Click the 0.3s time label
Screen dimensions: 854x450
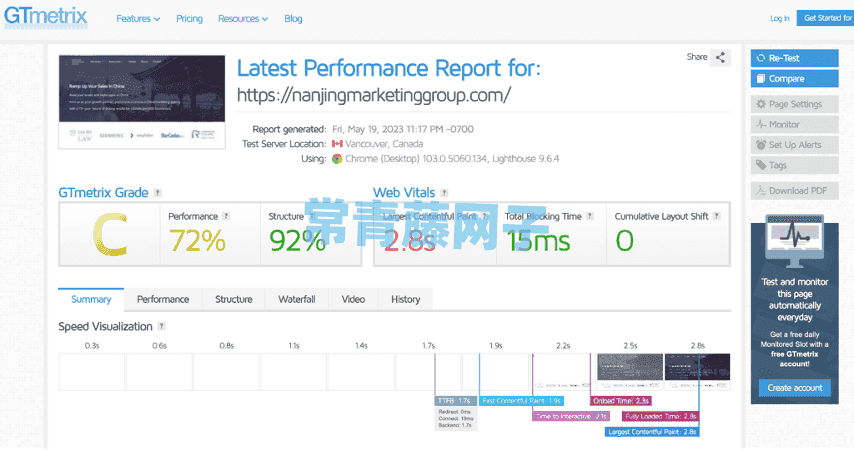92,346
